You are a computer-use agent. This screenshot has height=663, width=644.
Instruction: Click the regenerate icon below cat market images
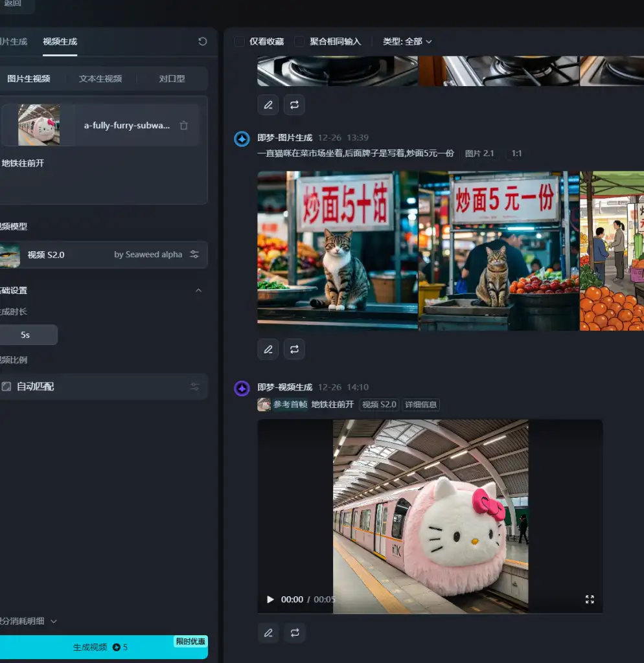pyautogui.click(x=294, y=350)
